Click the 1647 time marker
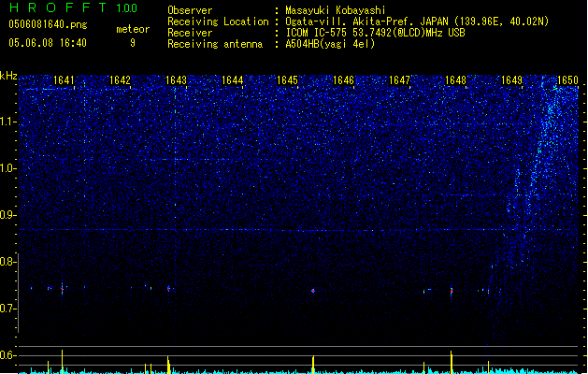 coord(399,80)
